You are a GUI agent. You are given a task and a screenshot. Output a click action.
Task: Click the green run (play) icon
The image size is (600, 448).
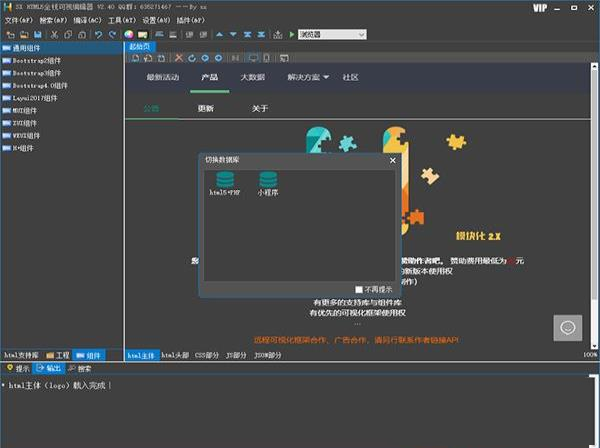pos(292,35)
